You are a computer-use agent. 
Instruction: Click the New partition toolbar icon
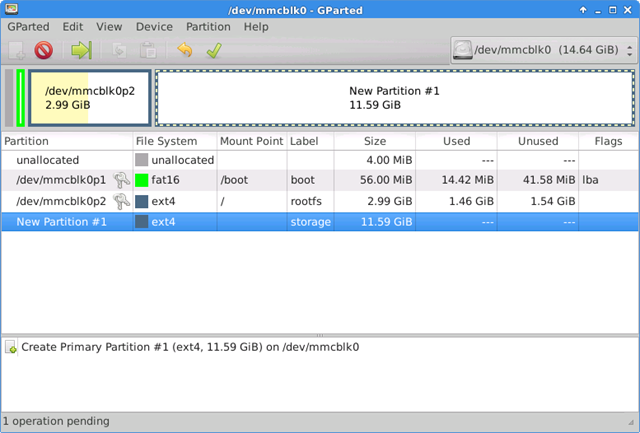point(17,51)
